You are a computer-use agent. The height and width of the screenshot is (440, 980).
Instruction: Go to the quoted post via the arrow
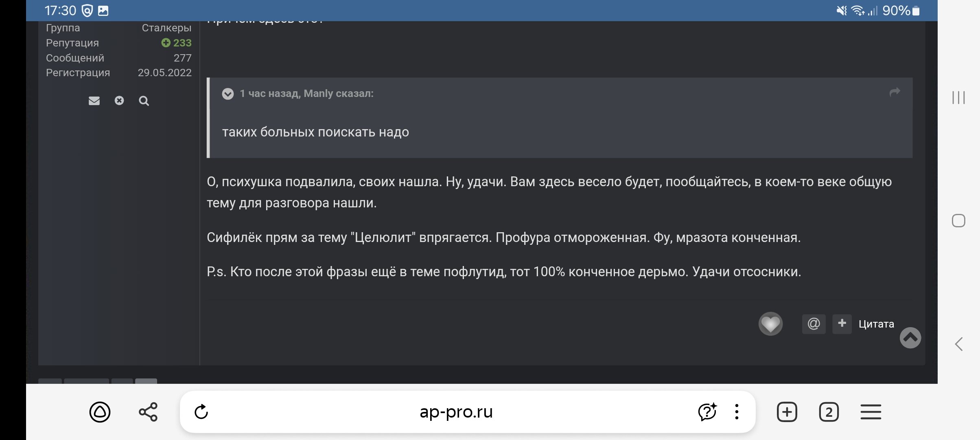click(x=895, y=92)
